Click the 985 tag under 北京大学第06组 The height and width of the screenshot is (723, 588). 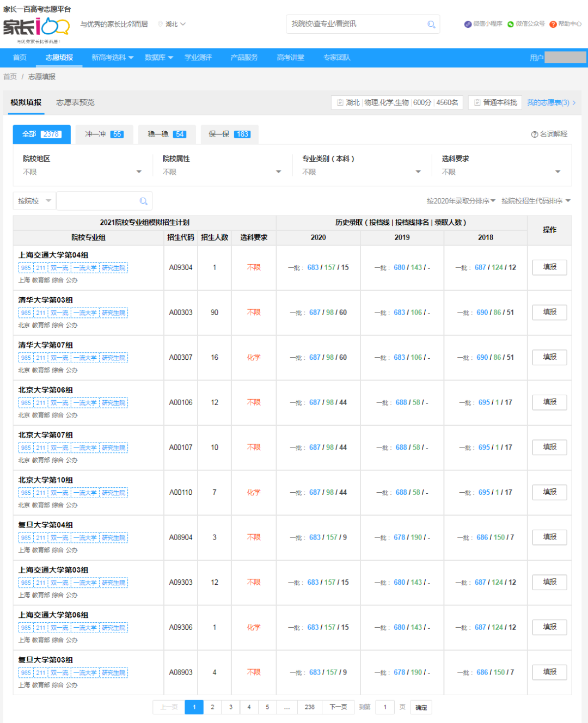(x=25, y=402)
